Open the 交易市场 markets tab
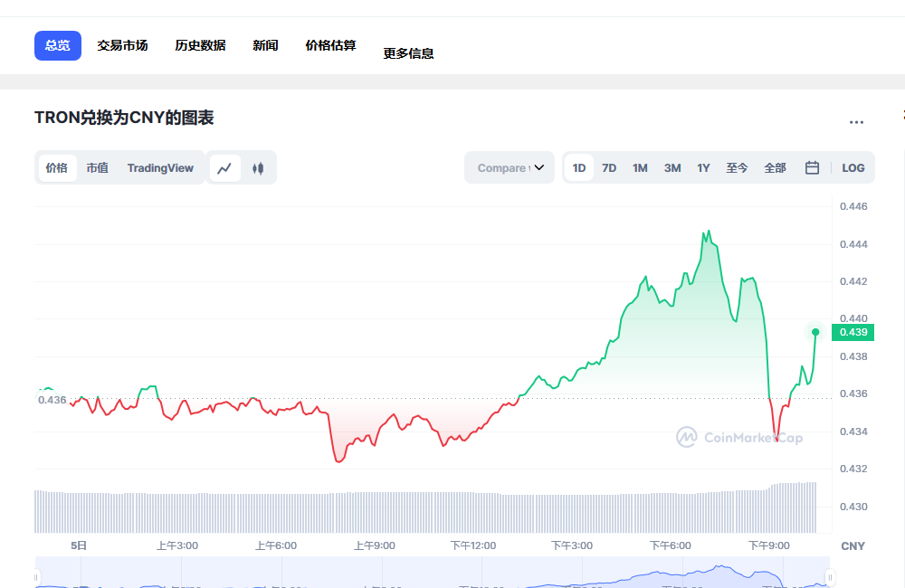The width and height of the screenshot is (905, 588). pos(122,45)
